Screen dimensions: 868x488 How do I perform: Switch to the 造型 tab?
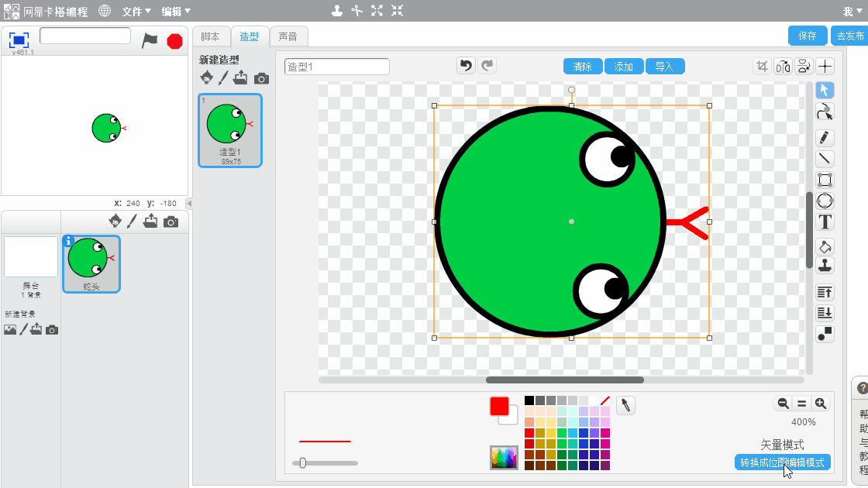click(249, 36)
